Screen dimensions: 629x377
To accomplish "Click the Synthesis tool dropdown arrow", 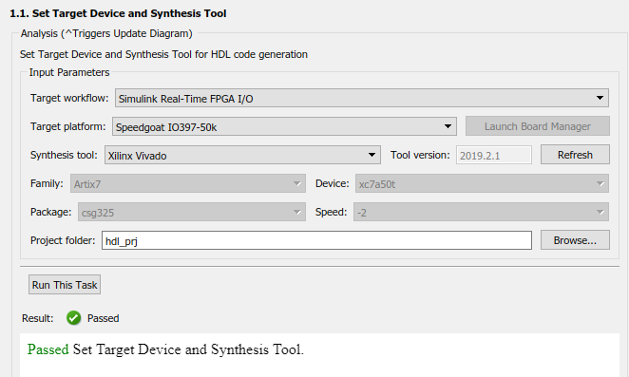I will tap(371, 155).
